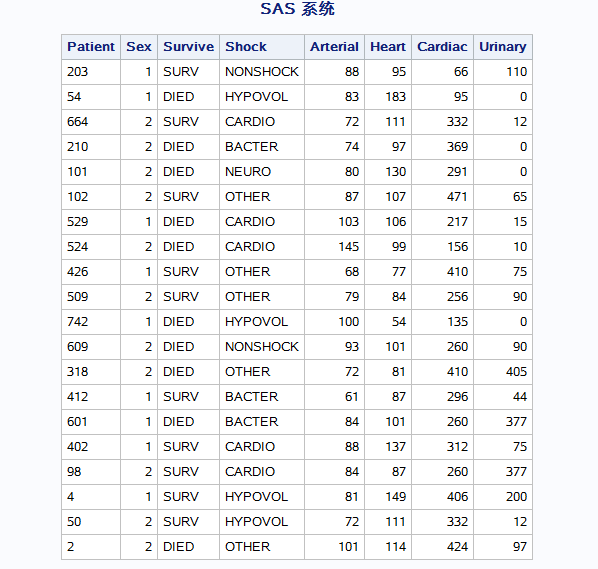Select the Urinary value 200 cell
The width and height of the screenshot is (598, 569).
point(503,497)
